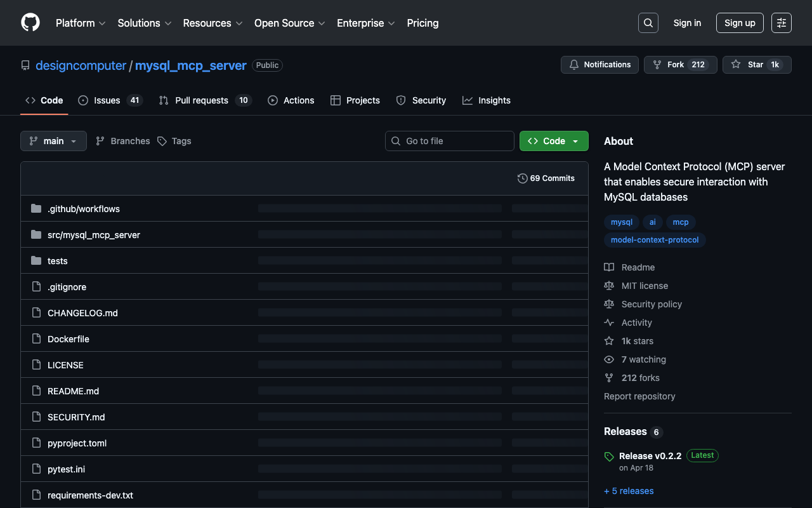The width and height of the screenshot is (812, 508).
Task: Switch to the Issues tab
Action: tap(110, 100)
